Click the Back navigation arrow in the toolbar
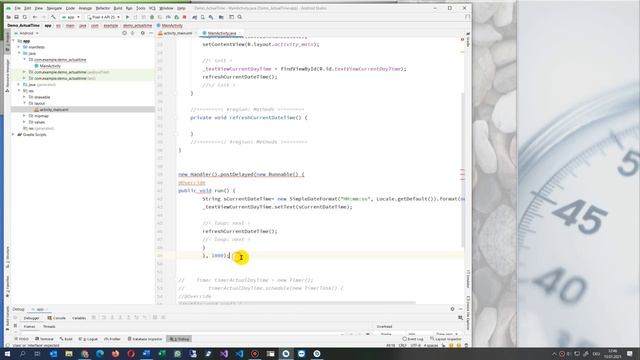Screen dimensions: 640x360 coord(35,17)
